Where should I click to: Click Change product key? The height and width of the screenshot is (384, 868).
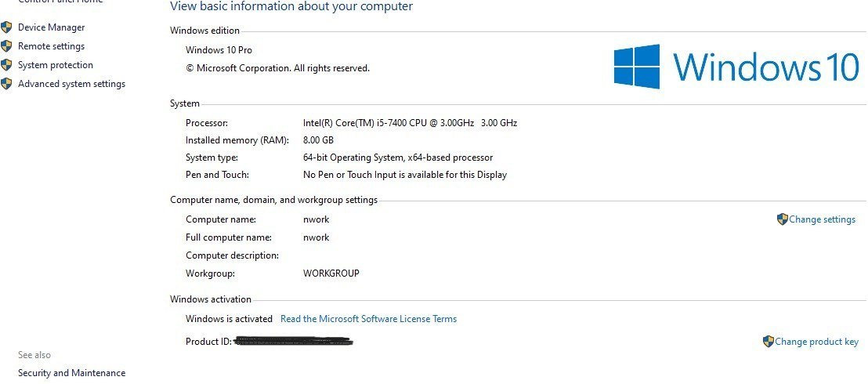pyautogui.click(x=816, y=342)
